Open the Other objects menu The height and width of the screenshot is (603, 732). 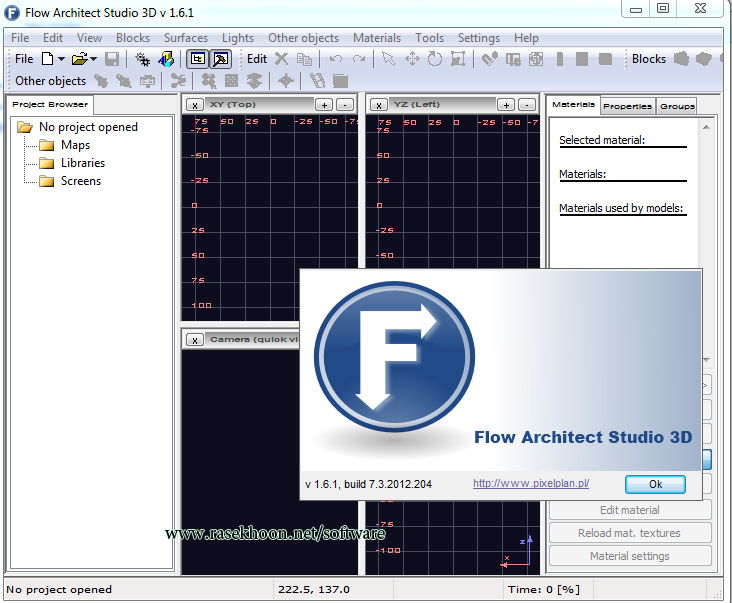coord(303,38)
